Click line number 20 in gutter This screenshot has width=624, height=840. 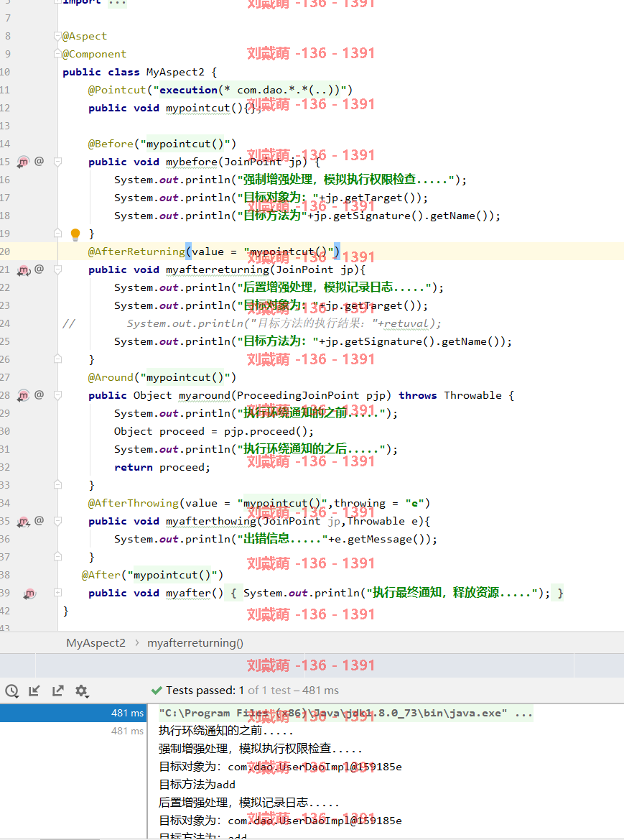[x=5, y=251]
